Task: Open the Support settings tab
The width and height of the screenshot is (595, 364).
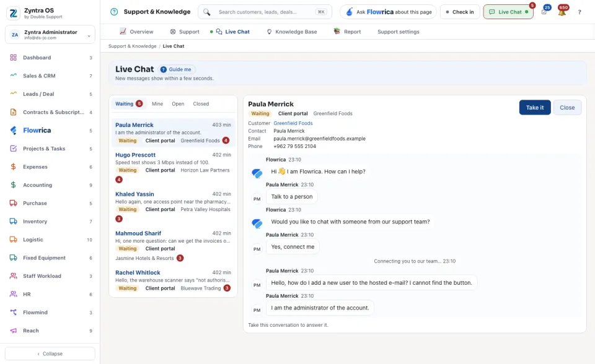Action: click(x=399, y=32)
